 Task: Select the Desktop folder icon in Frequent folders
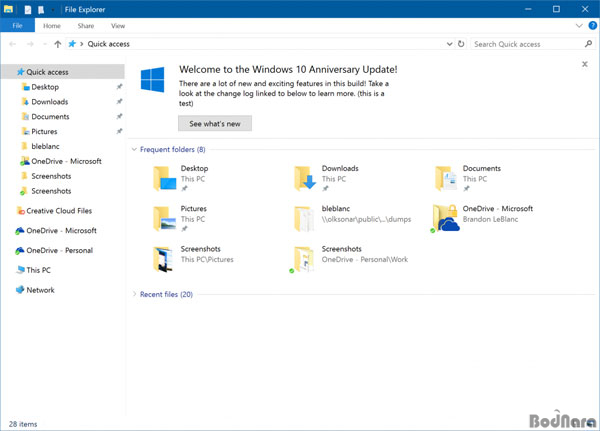165,178
